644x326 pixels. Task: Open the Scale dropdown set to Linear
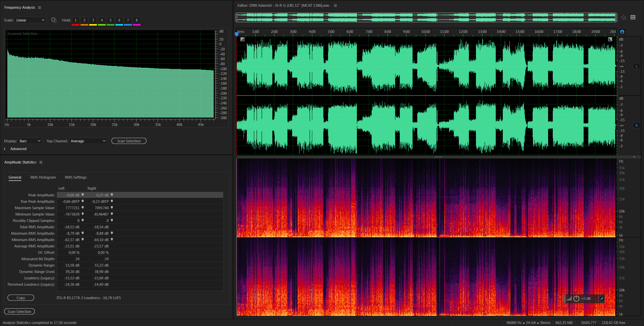pyautogui.click(x=30, y=20)
